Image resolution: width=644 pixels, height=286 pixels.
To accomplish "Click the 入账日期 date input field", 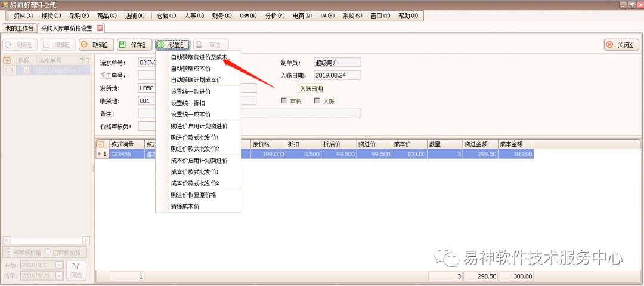I will [x=337, y=75].
